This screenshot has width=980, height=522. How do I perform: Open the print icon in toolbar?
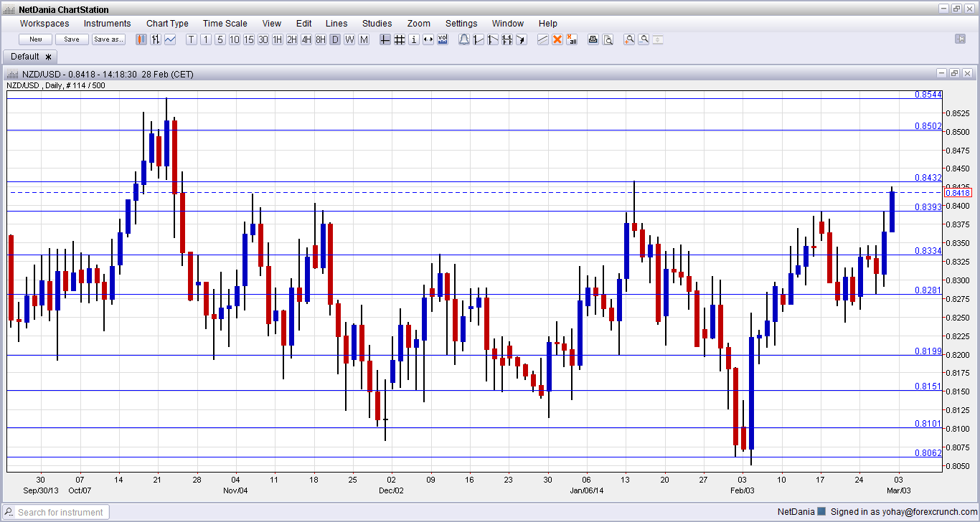[x=593, y=39]
